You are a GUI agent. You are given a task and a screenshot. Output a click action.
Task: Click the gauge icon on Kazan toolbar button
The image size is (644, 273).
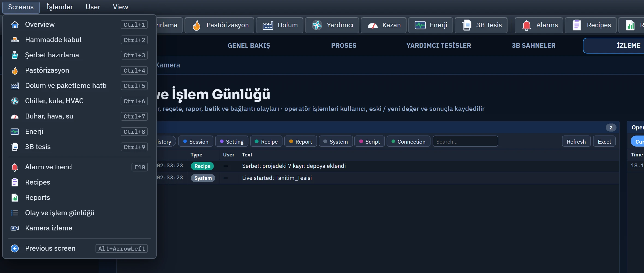(x=373, y=26)
